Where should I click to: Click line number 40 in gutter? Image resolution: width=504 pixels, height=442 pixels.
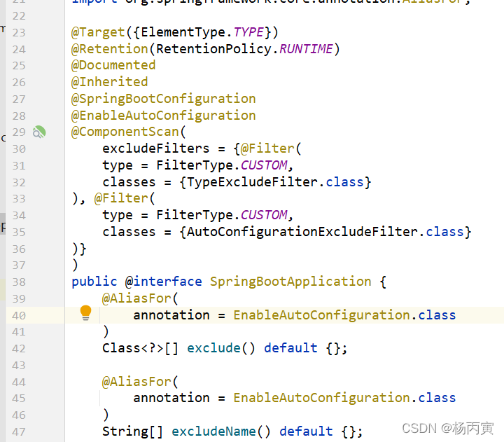click(19, 316)
